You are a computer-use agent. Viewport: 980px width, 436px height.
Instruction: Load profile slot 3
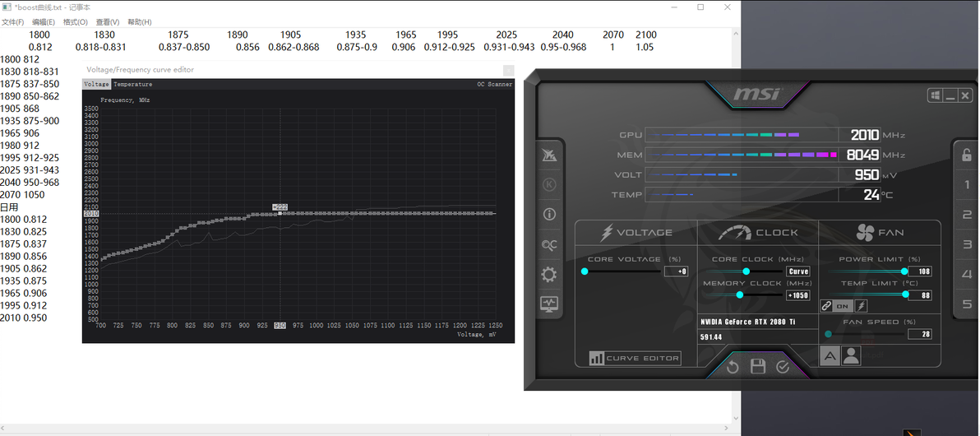(966, 244)
